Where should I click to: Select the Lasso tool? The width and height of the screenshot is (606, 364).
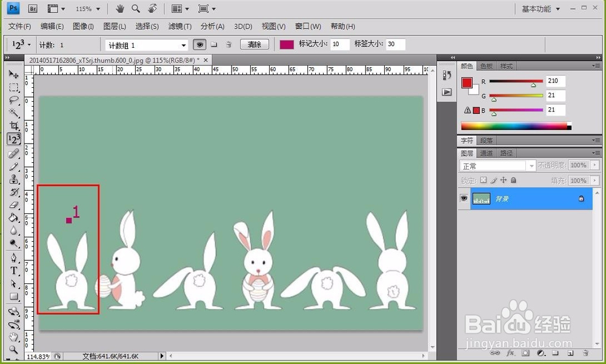coord(13,100)
